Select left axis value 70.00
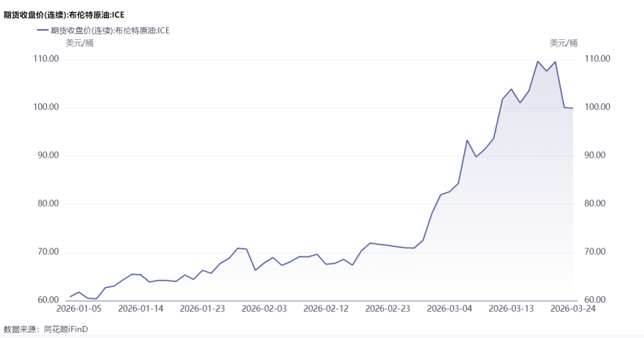Image resolution: width=644 pixels, height=338 pixels. [48, 252]
